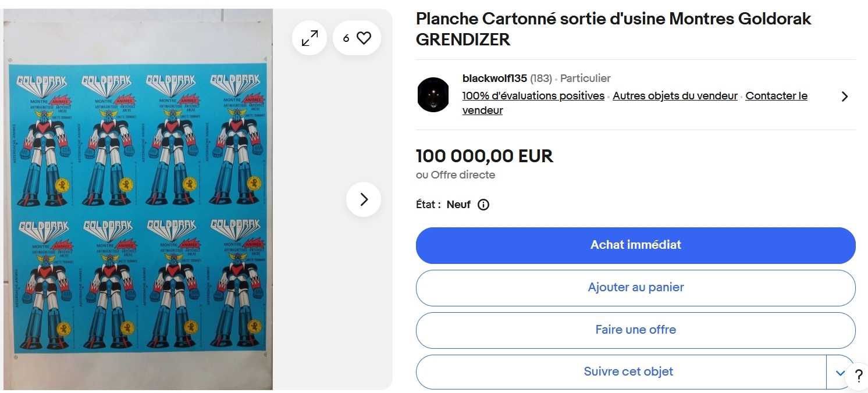The width and height of the screenshot is (868, 393).
Task: Go to next image with arrow
Action: [364, 199]
